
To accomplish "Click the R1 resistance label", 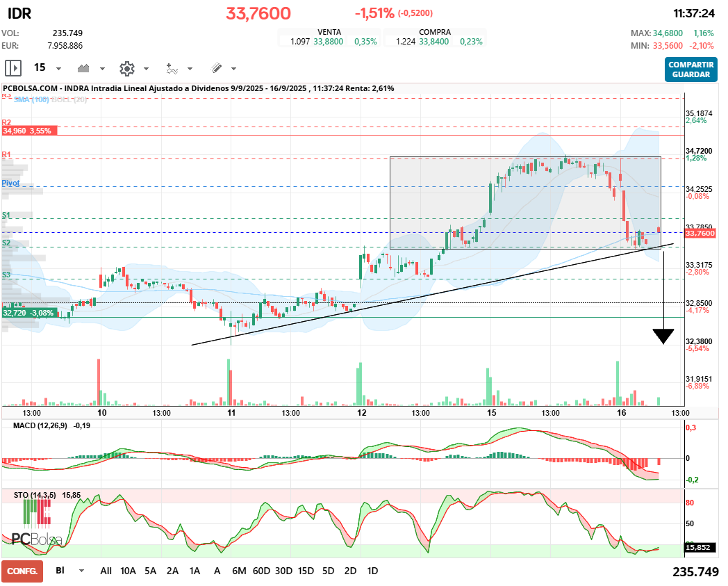I will point(6,154).
